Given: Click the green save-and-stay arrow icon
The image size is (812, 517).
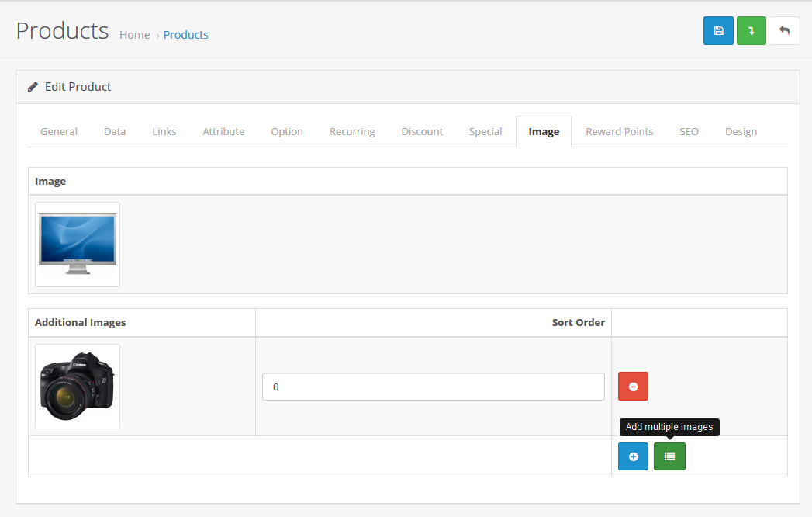Looking at the screenshot, I should [x=751, y=31].
